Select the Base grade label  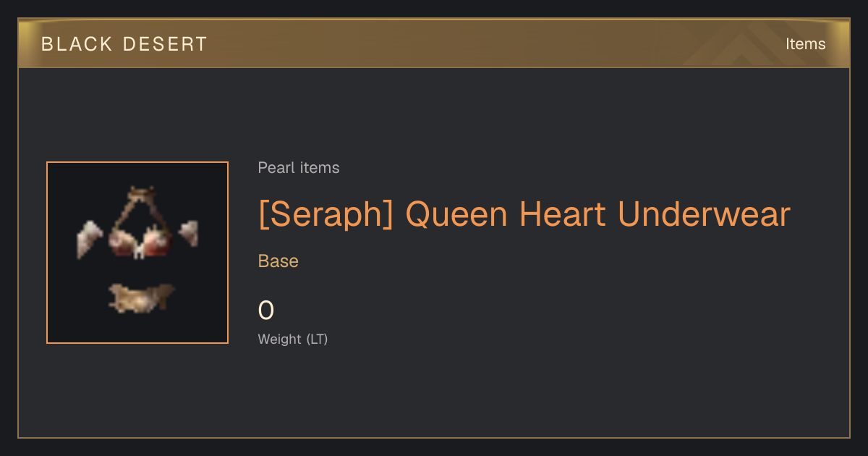(x=278, y=261)
